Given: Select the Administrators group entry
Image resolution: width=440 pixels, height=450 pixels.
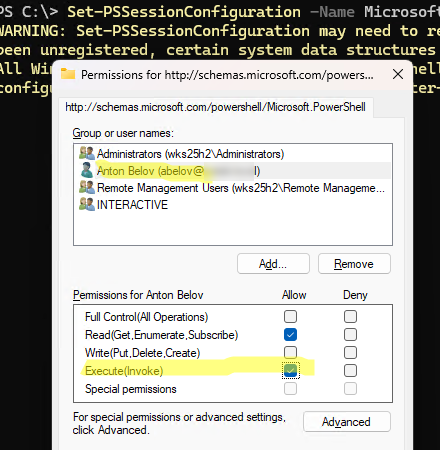Looking at the screenshot, I should 233,154.
